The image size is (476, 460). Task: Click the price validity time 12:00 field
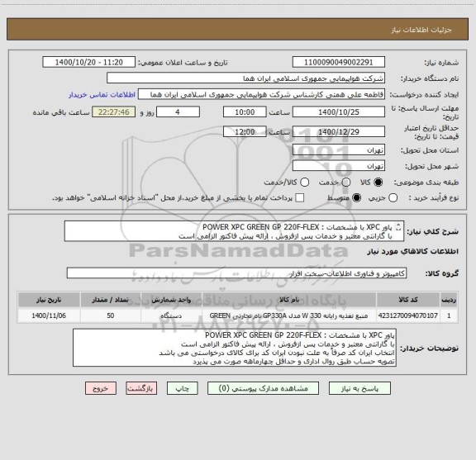click(x=245, y=131)
